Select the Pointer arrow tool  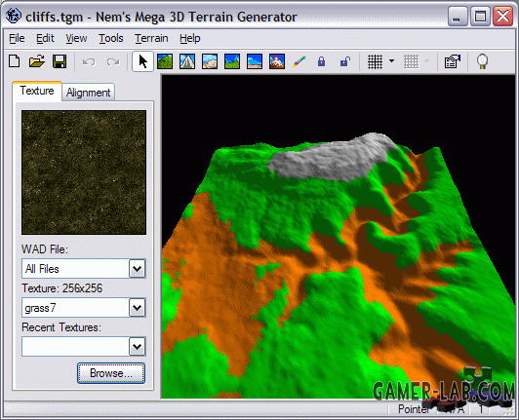142,61
